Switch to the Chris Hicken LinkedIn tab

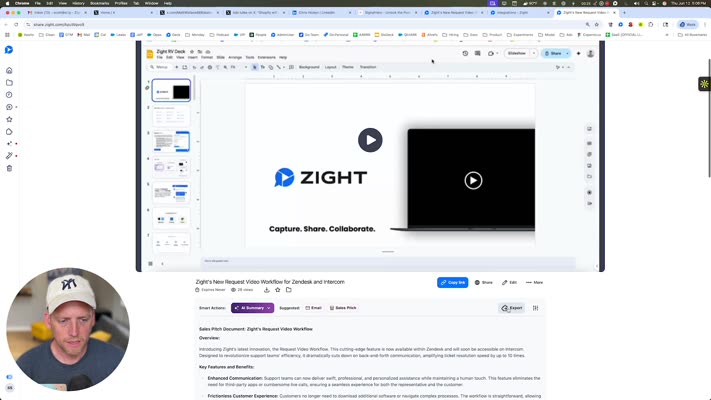coord(321,13)
